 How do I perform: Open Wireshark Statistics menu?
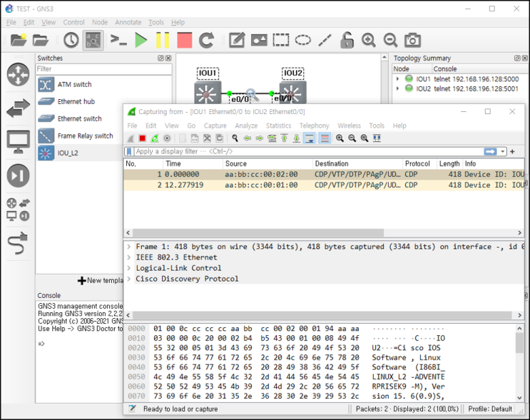tap(278, 126)
